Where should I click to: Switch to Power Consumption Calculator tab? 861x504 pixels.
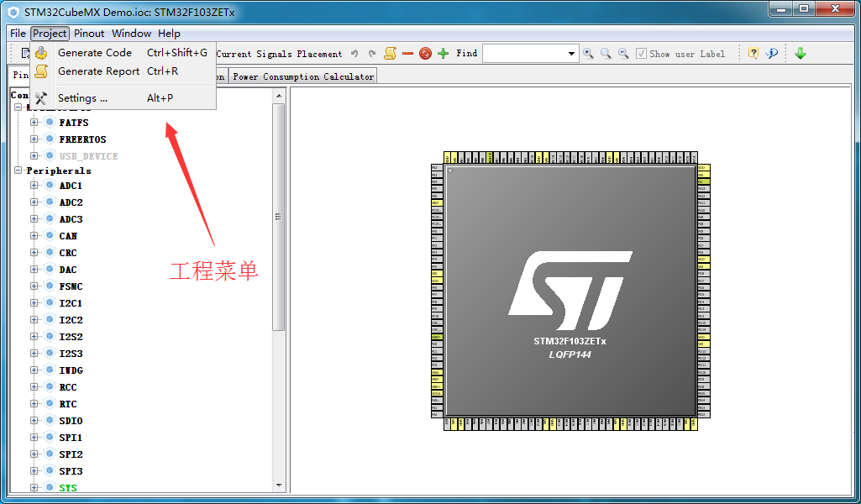[x=303, y=76]
